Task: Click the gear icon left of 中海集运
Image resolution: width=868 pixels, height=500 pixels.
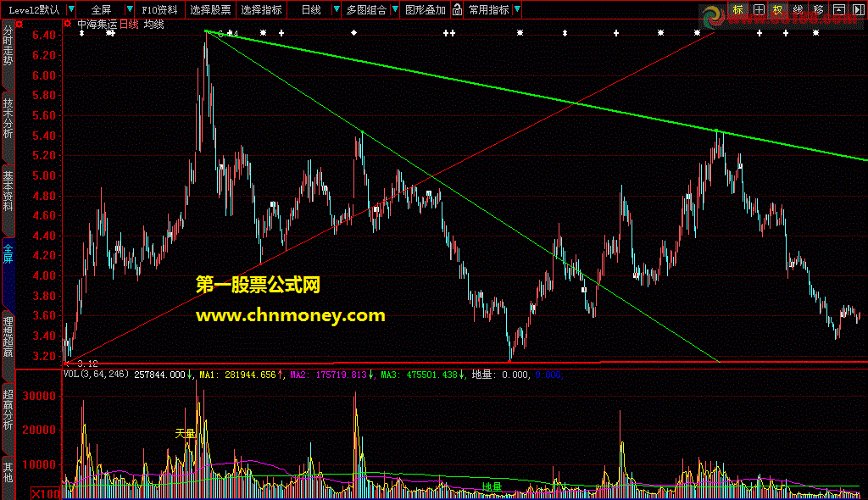Action: (68, 24)
